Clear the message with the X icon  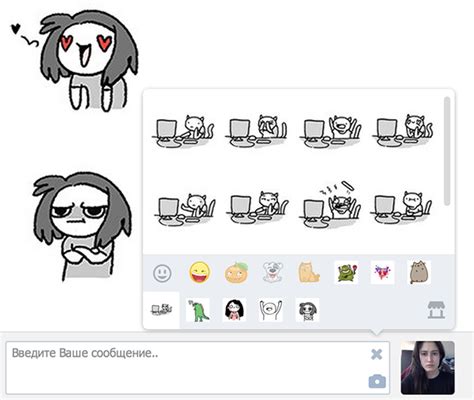[377, 354]
